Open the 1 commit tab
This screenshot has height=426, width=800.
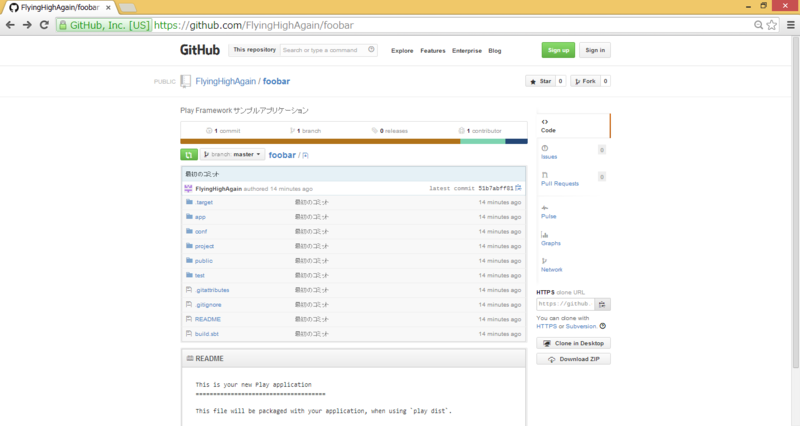223,131
